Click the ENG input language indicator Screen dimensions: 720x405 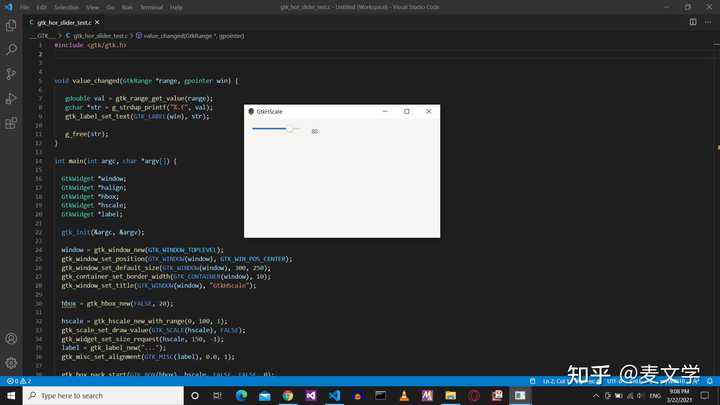tap(655, 396)
